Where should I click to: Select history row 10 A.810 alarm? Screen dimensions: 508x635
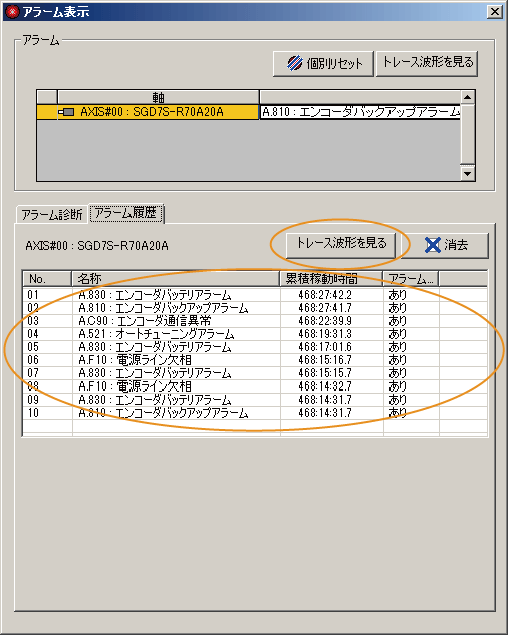(x=255, y=413)
